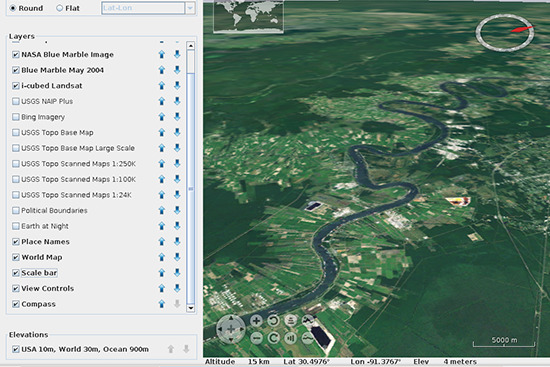This screenshot has width=550, height=367.
Task: Pan the globe north with the pan wheel's up arrow
Action: (x=231, y=319)
